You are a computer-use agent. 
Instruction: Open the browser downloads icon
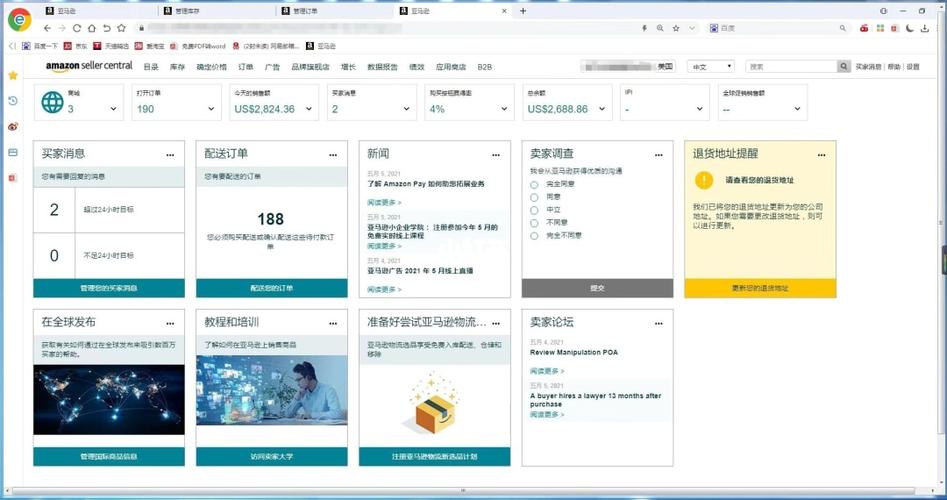[x=925, y=28]
